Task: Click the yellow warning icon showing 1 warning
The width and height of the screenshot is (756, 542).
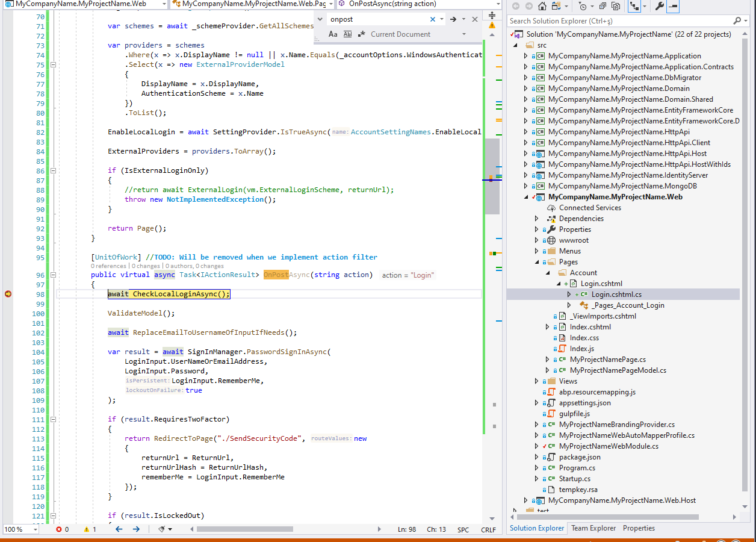Action: [x=87, y=528]
